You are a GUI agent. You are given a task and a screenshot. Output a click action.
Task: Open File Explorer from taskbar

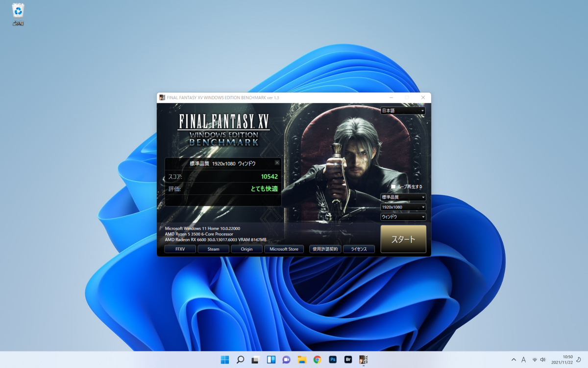coord(302,360)
